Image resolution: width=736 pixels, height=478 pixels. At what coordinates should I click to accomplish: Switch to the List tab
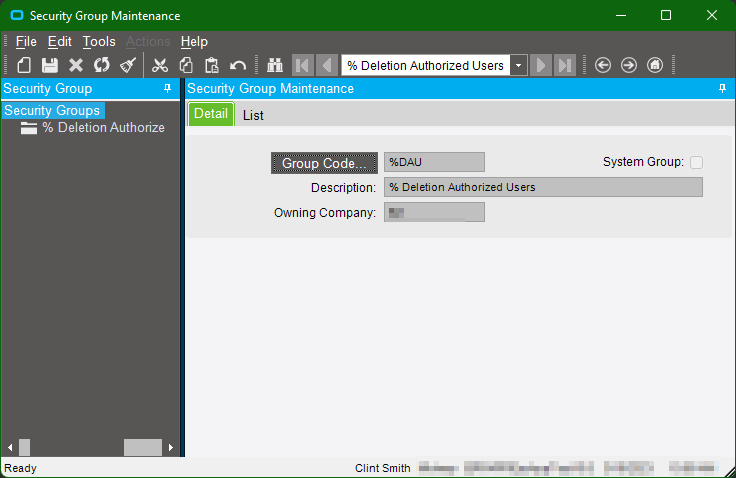coord(253,115)
